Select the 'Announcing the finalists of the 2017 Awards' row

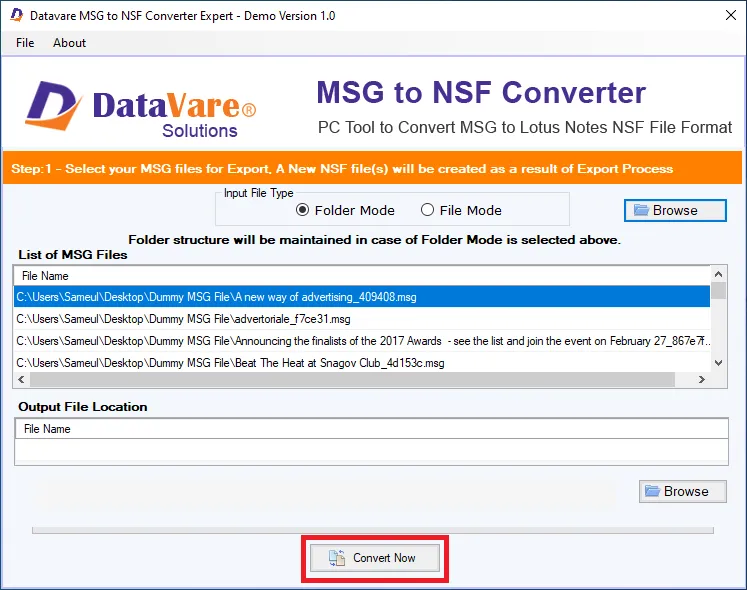[362, 341]
